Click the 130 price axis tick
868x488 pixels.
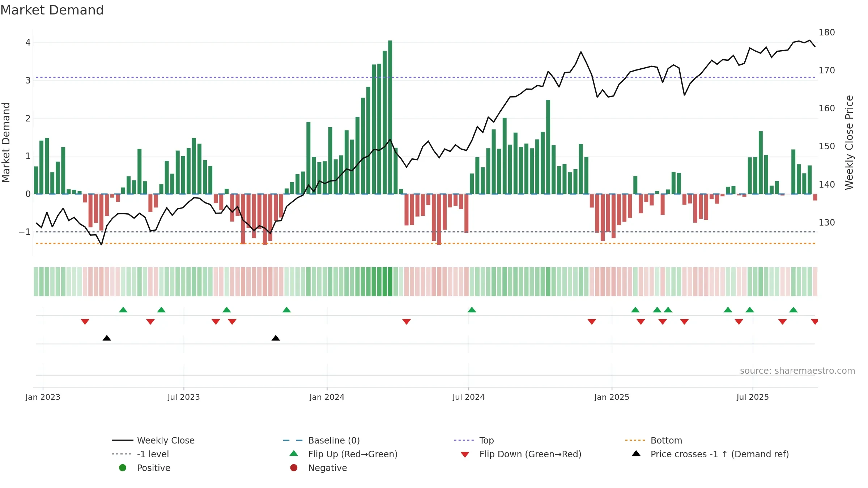coord(827,223)
